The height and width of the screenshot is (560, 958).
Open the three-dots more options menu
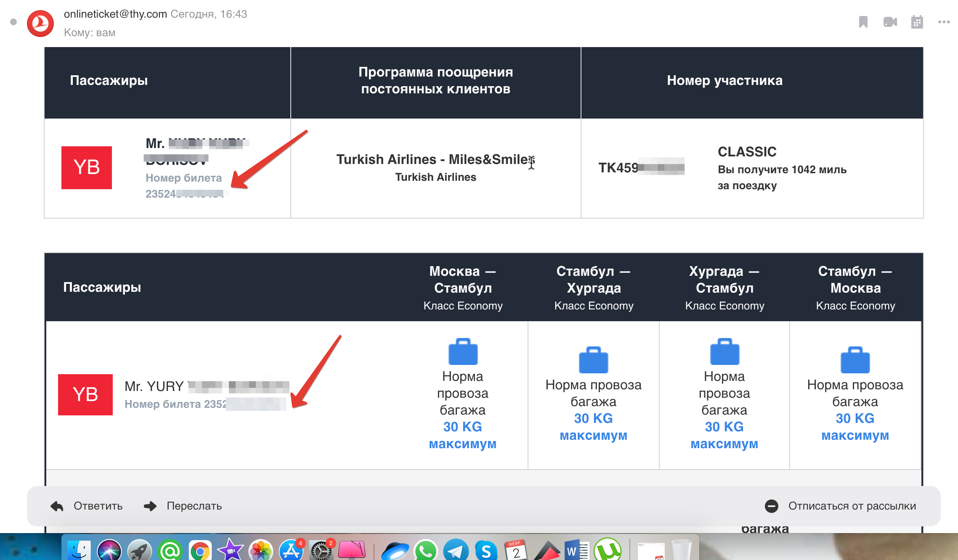coord(944,22)
